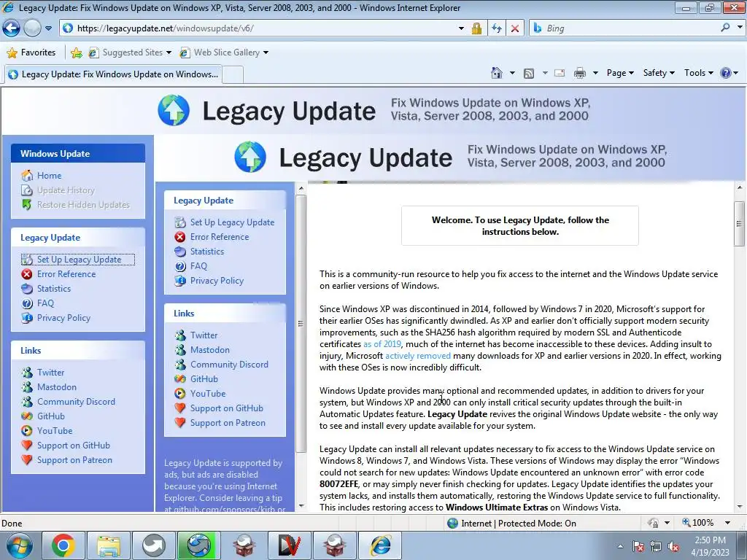Click the Forward navigation arrow button
Viewport: 747px width, 560px height.
pos(32,28)
